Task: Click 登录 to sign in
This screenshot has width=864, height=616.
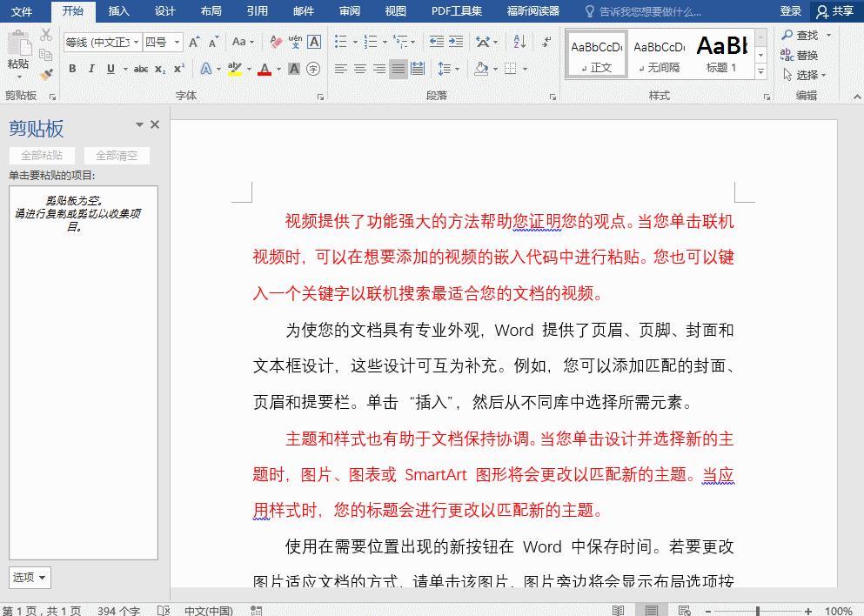Action: [790, 11]
